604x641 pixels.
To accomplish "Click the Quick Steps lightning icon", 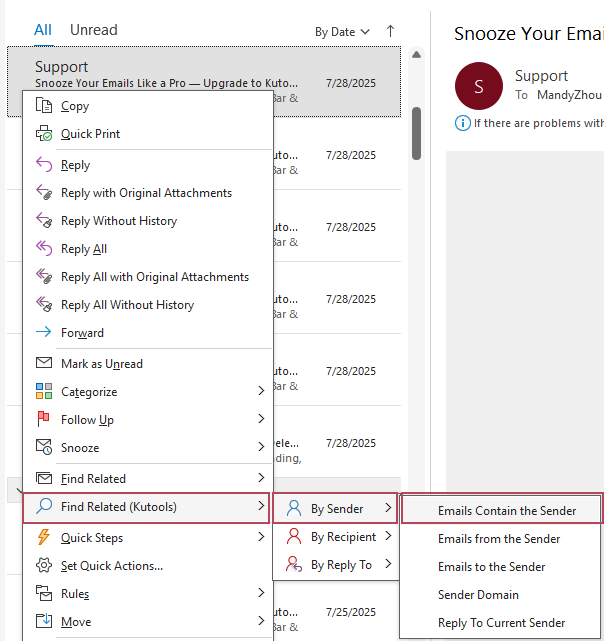I will click(44, 537).
